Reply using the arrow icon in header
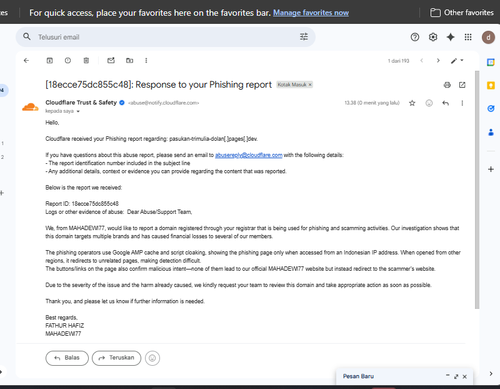 (445, 103)
